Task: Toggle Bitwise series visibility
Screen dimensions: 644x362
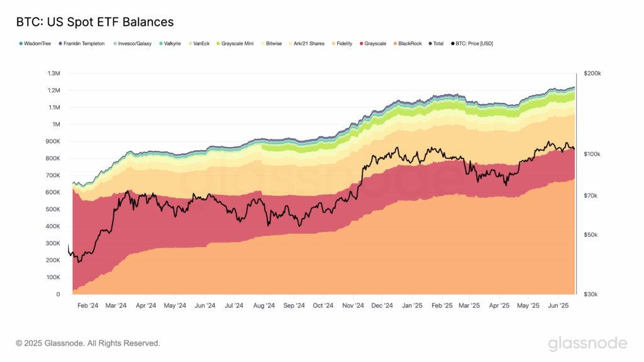Action: (x=272, y=43)
